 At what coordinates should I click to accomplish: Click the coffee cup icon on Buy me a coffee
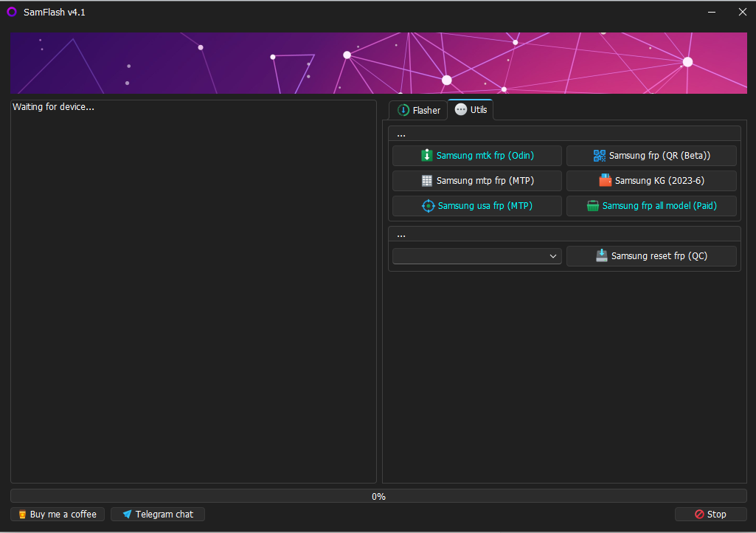22,514
